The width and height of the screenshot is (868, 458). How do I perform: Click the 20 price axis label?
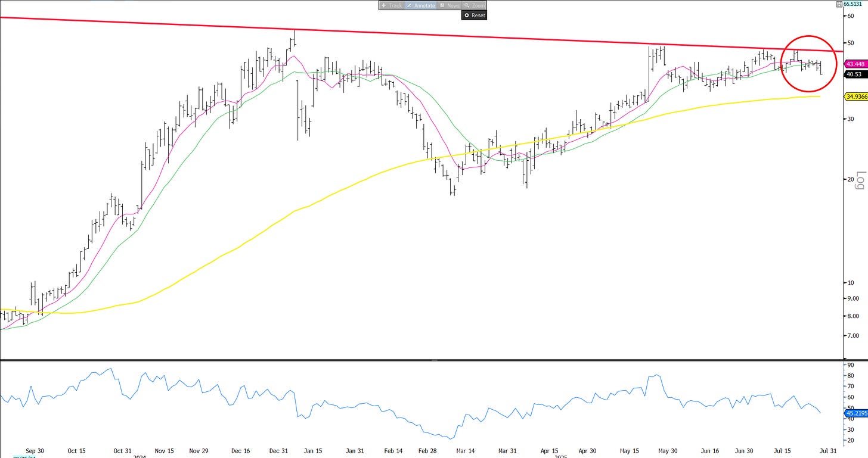[x=850, y=179]
